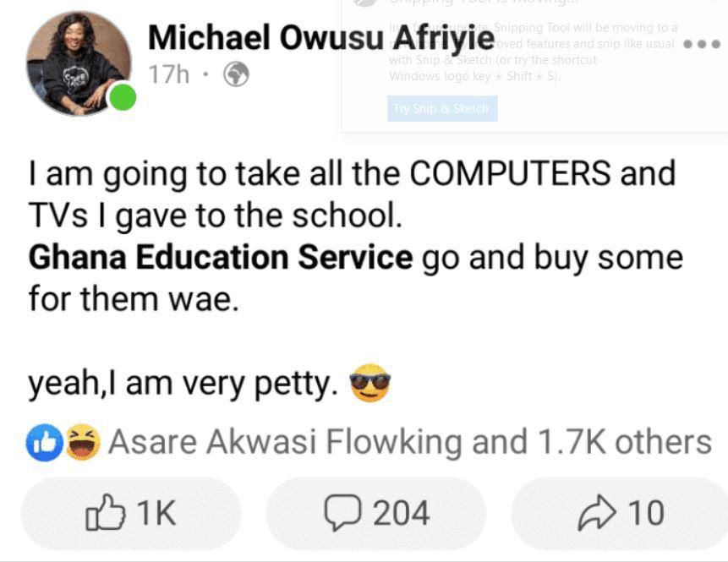Open the comments via the Comment bubble icon
Image resolution: width=728 pixels, height=562 pixels.
tap(343, 512)
